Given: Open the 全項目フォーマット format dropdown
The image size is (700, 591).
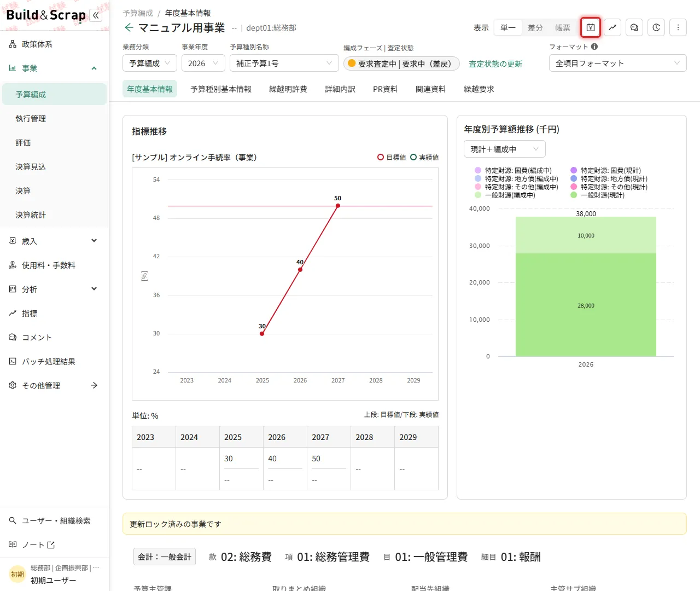Looking at the screenshot, I should click(618, 63).
